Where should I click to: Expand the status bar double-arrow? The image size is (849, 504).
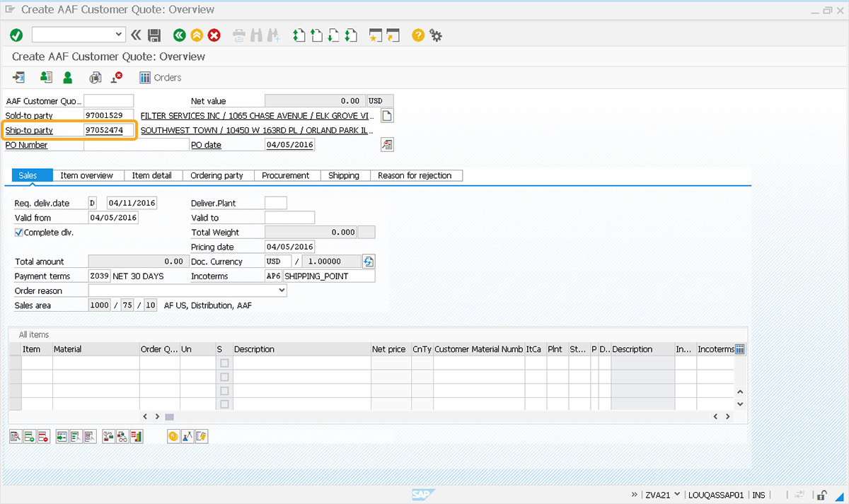(x=634, y=495)
